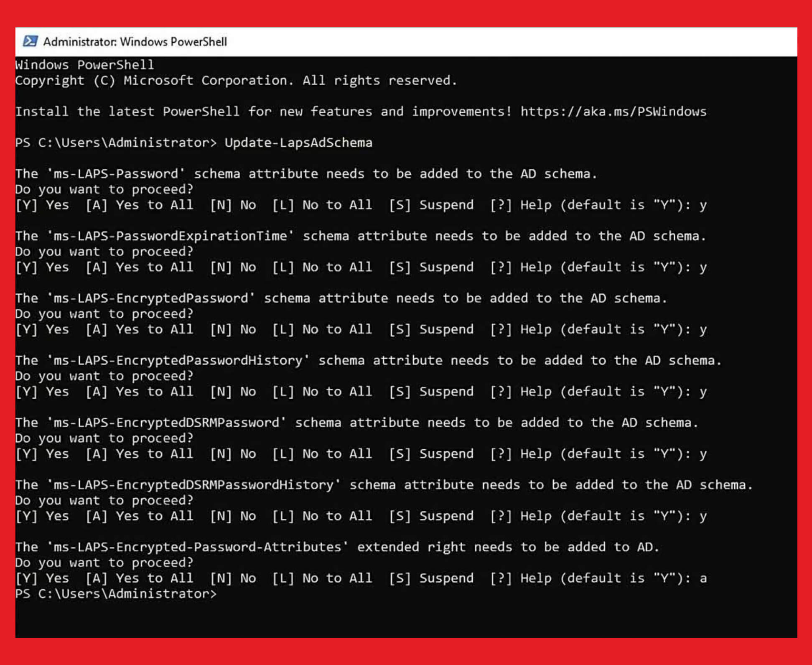Click the 'ms-LAPS-EncryptedDSRMPasswordHistory' attribute text

point(193,485)
